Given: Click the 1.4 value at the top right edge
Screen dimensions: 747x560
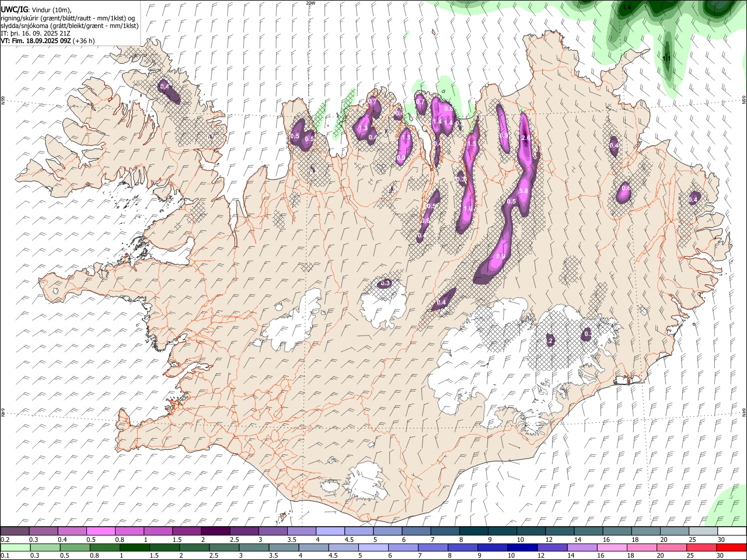Looking at the screenshot, I should click(x=627, y=8).
